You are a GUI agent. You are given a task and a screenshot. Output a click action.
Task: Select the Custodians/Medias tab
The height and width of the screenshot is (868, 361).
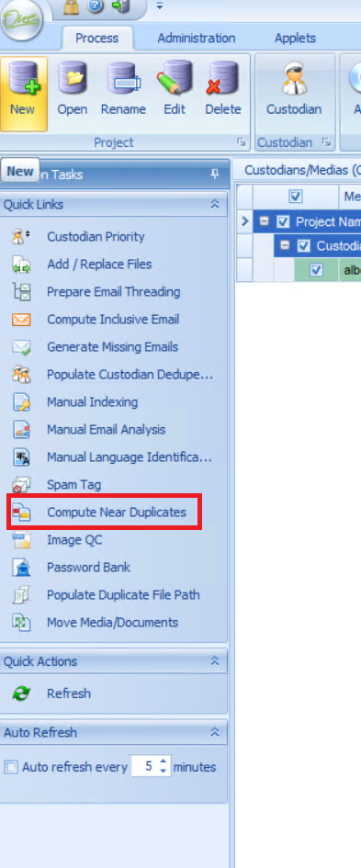(x=302, y=170)
